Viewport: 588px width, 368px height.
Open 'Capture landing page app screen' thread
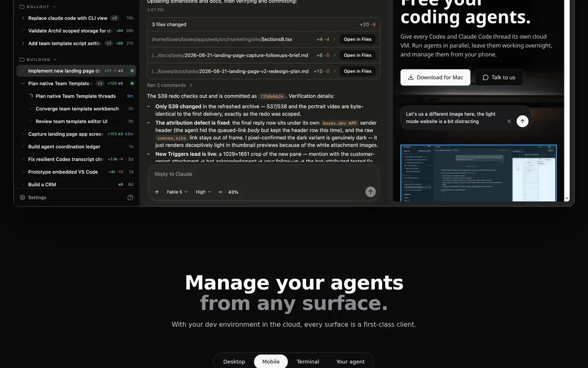[76, 134]
